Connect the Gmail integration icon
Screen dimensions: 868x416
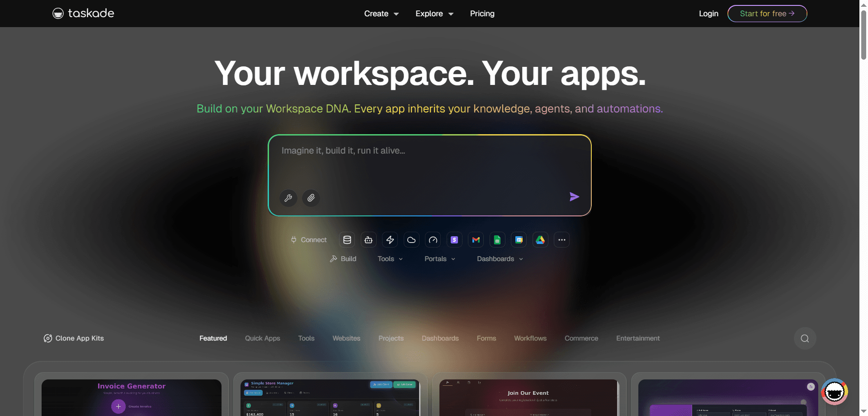pyautogui.click(x=476, y=239)
